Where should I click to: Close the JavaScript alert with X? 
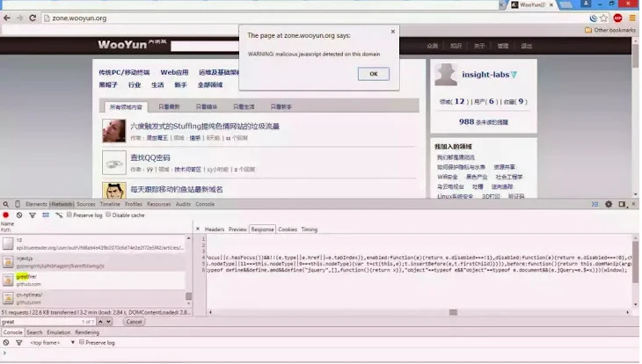[393, 32]
